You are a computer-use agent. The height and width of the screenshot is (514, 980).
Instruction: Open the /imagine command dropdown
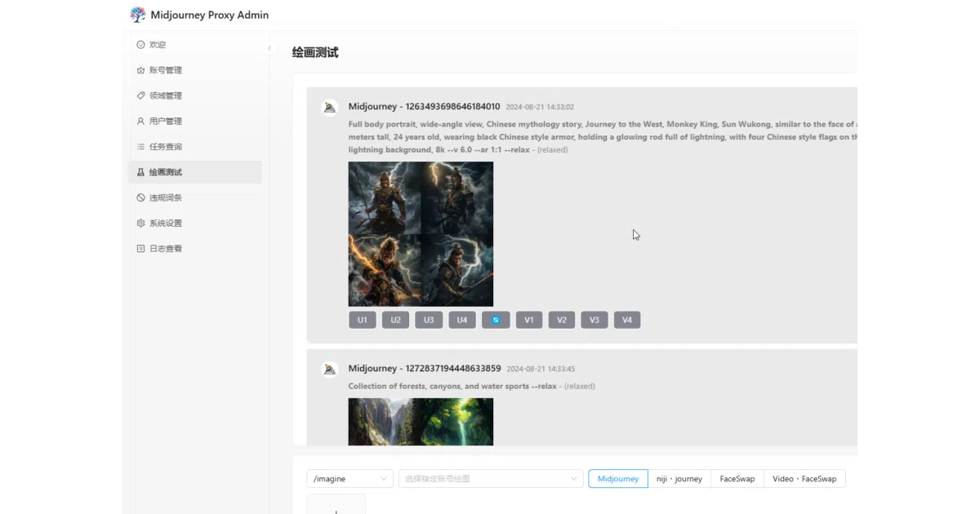point(350,479)
